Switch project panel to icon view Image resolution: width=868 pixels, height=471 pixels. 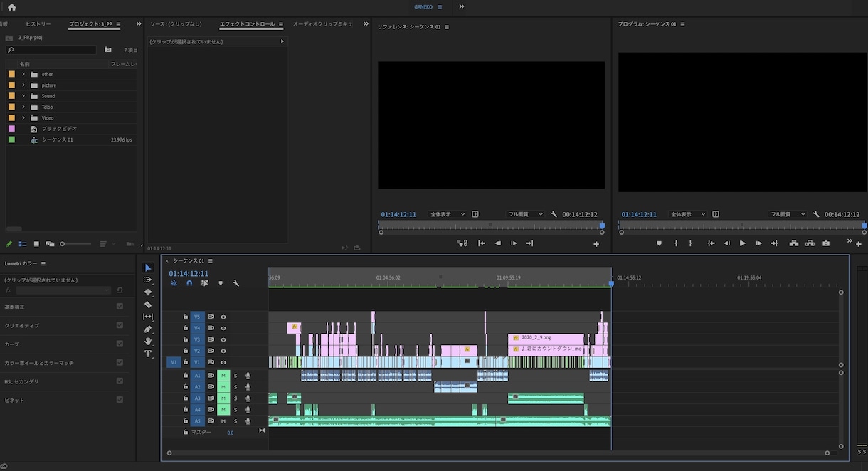pos(36,244)
